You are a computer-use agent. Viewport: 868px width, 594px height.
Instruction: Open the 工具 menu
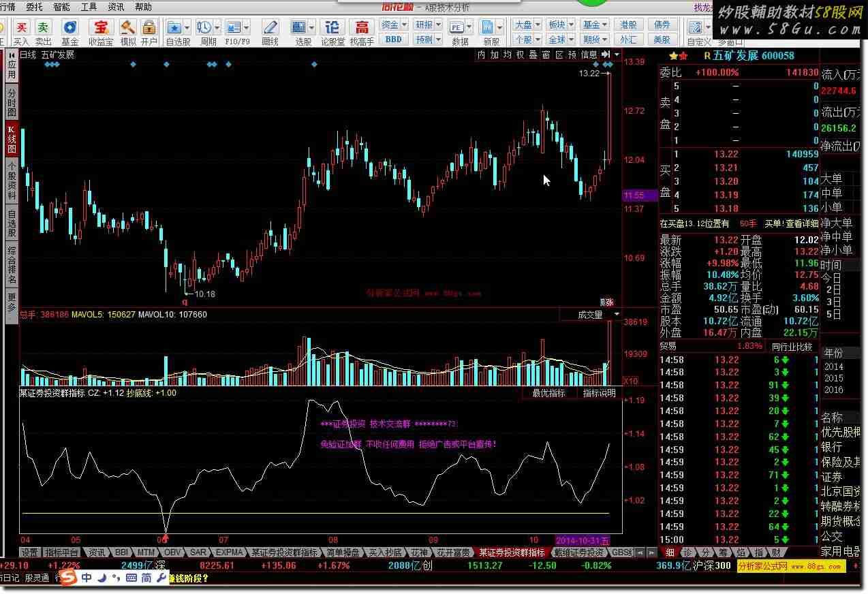click(x=89, y=7)
